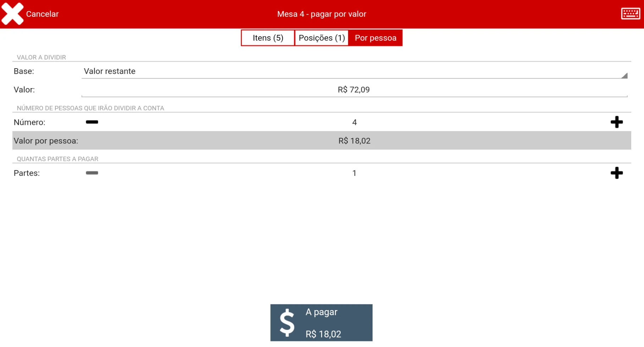644x347 pixels.
Task: Click the white X cancel icon
Action: coord(12,14)
